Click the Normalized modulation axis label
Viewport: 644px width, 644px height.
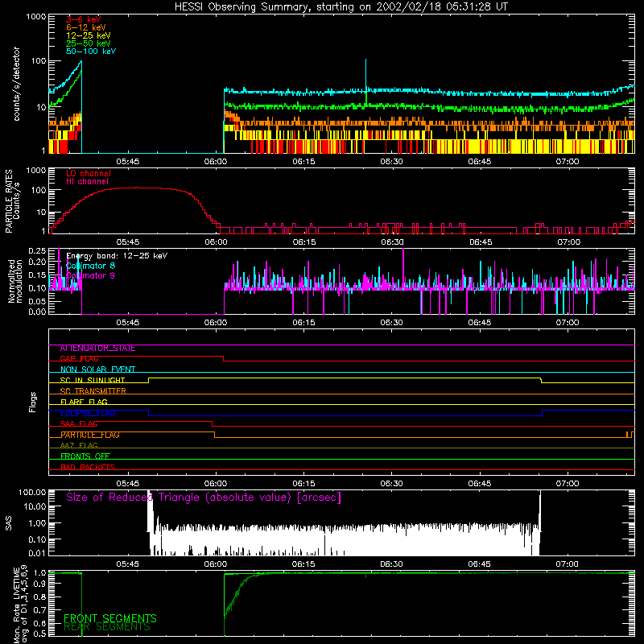(15, 281)
